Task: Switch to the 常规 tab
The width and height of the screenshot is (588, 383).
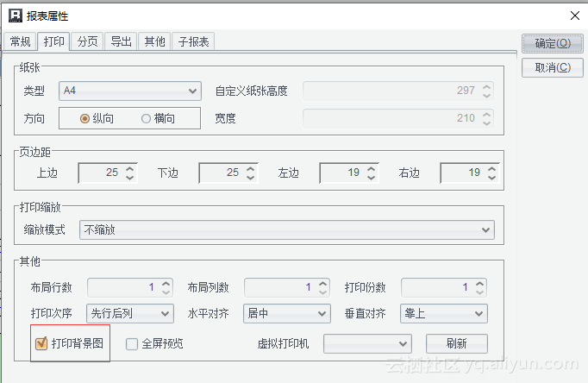Action: pyautogui.click(x=20, y=41)
